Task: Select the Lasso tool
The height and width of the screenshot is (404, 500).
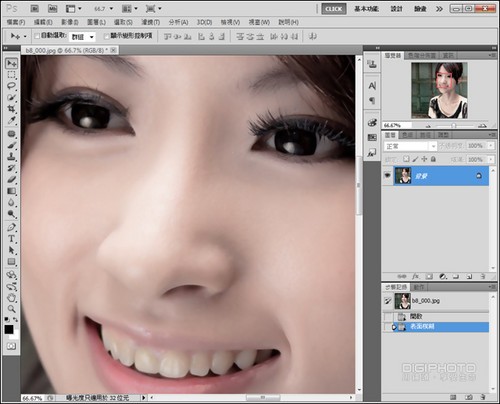Action: click(11, 86)
